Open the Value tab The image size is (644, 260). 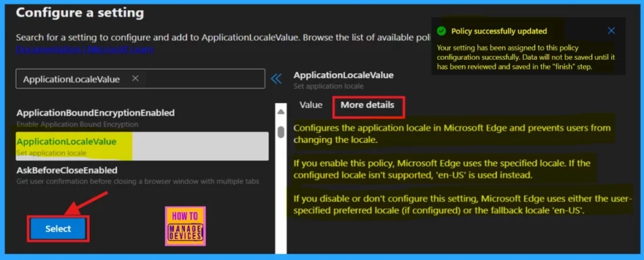(x=311, y=105)
